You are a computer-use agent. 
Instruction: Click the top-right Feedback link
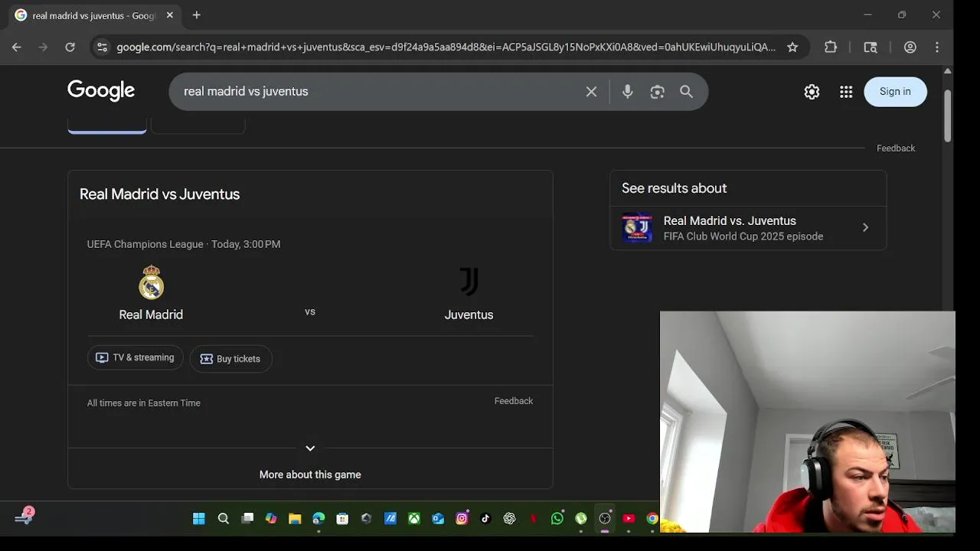[896, 148]
